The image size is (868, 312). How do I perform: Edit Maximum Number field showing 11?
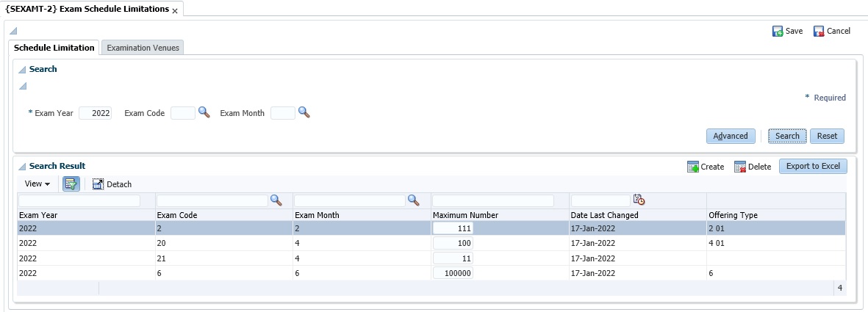point(453,258)
